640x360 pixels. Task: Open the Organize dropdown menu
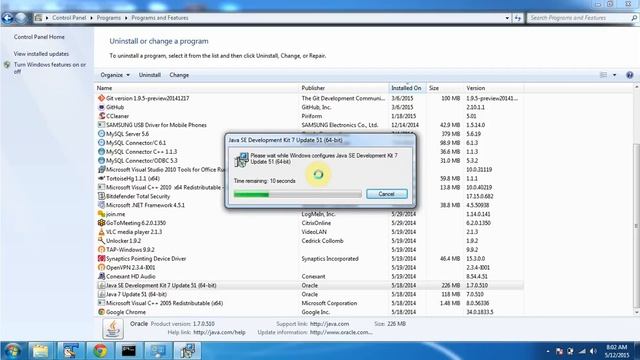coord(115,75)
